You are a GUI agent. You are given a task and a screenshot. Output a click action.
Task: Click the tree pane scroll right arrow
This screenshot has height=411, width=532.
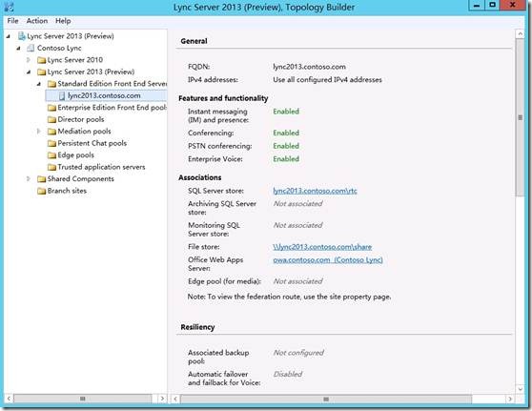[x=162, y=399]
